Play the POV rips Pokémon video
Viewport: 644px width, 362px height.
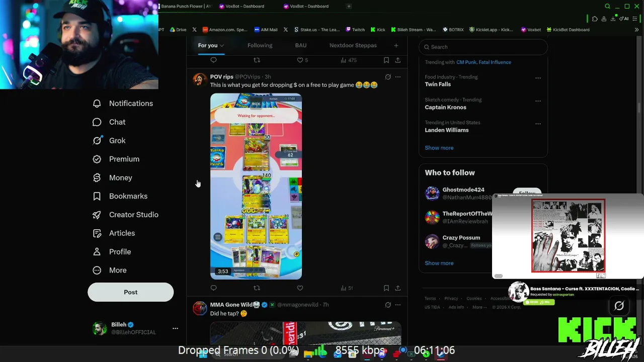point(256,186)
